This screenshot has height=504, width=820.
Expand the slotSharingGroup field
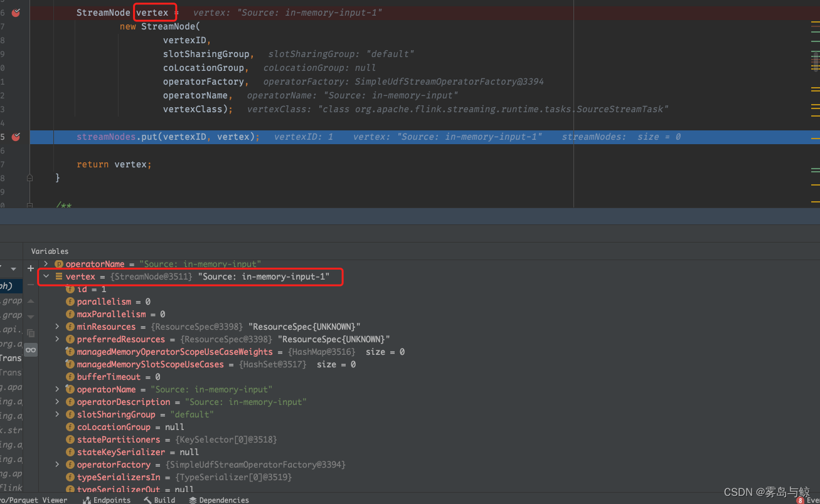57,414
